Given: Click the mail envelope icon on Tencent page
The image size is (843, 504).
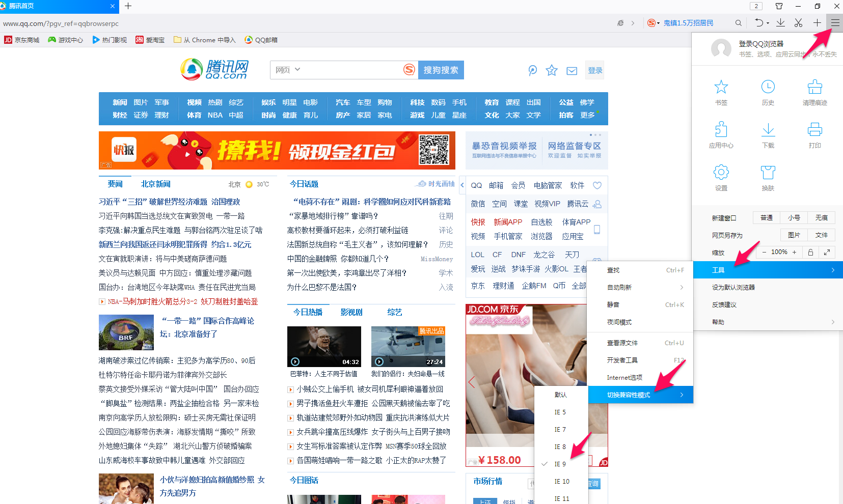Looking at the screenshot, I should click(572, 71).
